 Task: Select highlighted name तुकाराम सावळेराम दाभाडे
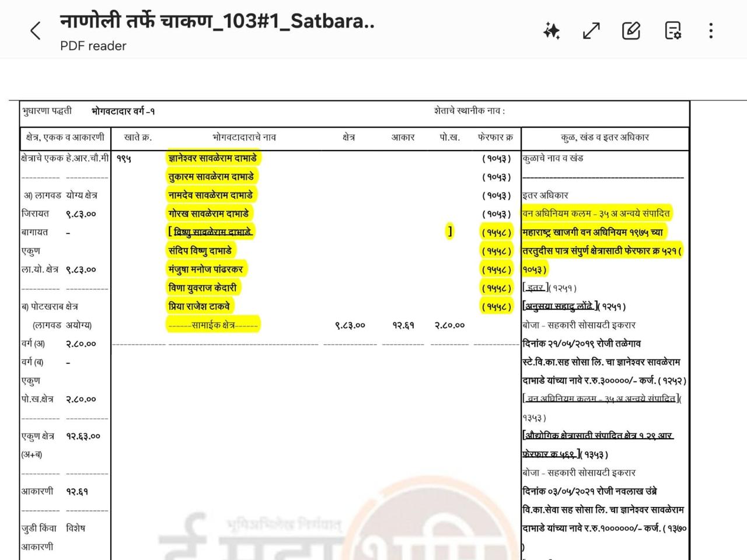211,177
